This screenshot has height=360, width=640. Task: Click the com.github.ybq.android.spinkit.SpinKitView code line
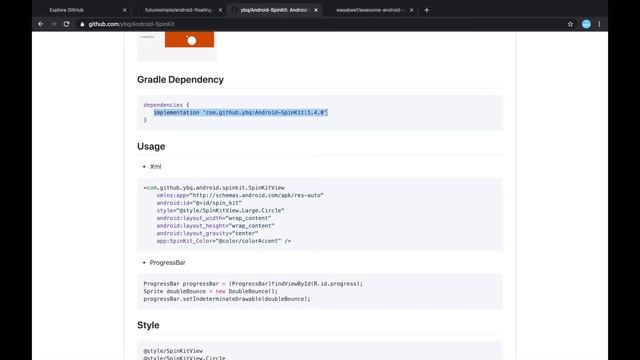(x=214, y=188)
